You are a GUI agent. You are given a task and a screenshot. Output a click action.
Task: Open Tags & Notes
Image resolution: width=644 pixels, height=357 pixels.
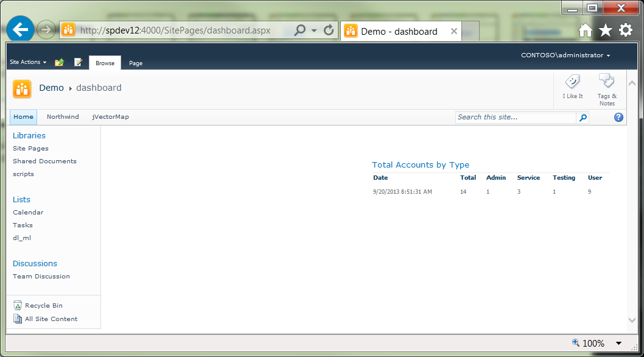point(607,90)
